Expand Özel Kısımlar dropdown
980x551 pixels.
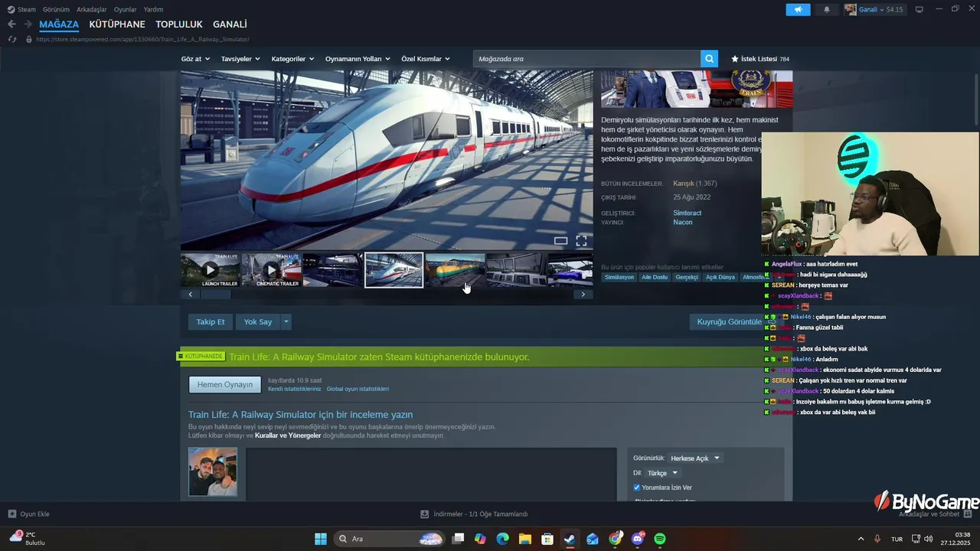426,59
